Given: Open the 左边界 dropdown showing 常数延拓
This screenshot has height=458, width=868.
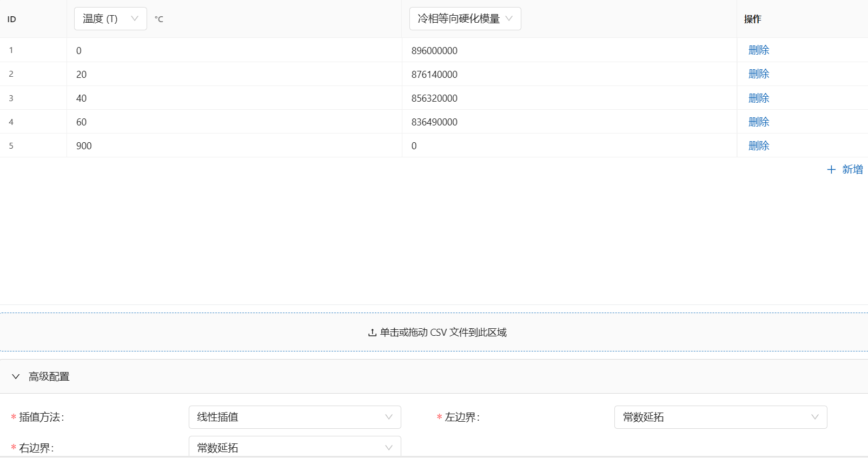Looking at the screenshot, I should click(x=720, y=417).
